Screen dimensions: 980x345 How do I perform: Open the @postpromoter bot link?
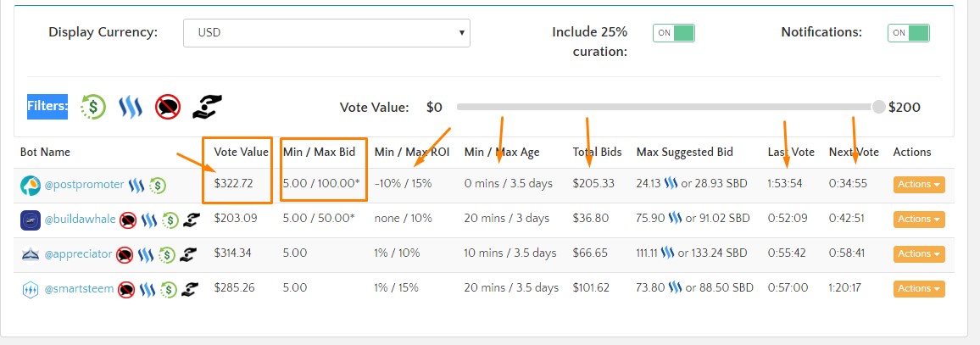(x=85, y=185)
